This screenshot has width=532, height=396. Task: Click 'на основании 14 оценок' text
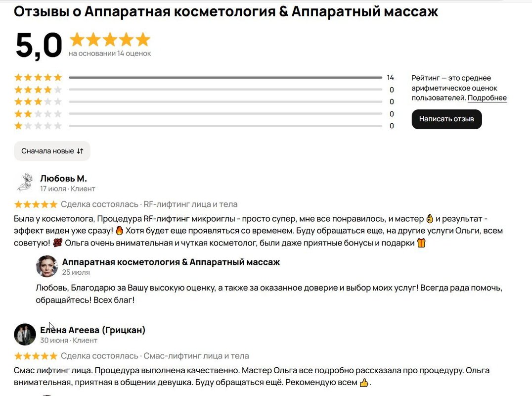pyautogui.click(x=110, y=53)
